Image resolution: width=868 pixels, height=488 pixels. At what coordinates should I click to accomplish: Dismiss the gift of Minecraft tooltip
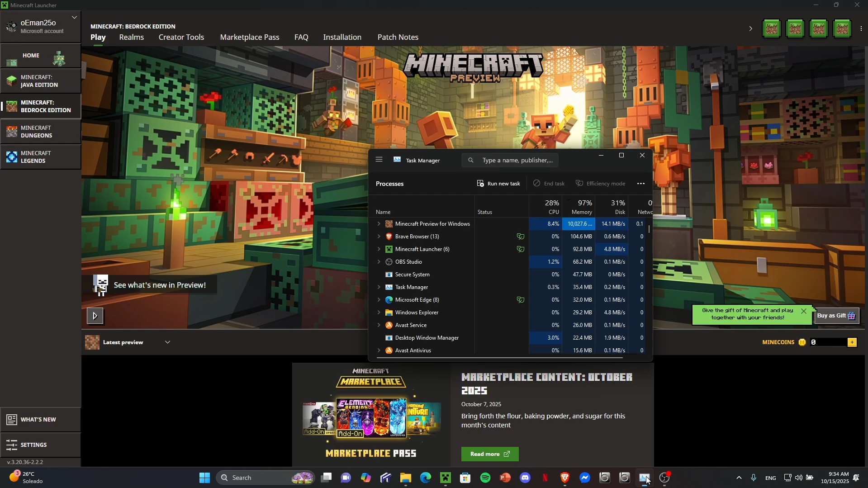click(803, 311)
